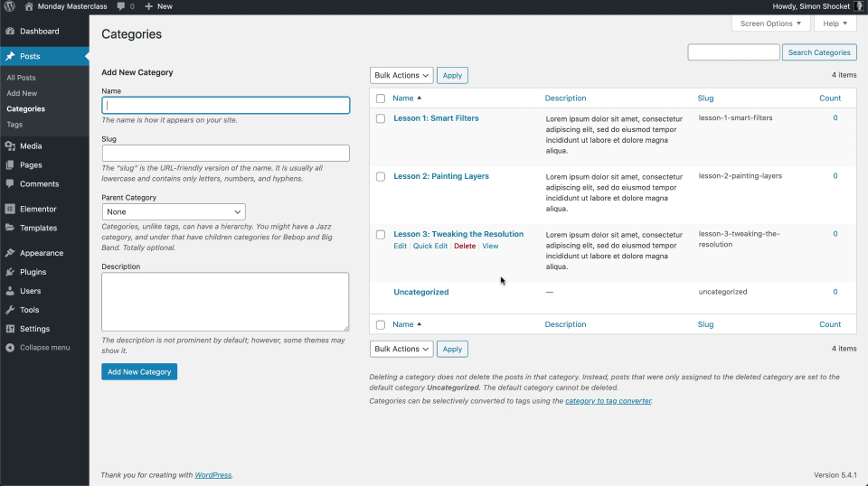Check the Lesson 1: Smart Filters checkbox
The image size is (868, 486).
381,118
